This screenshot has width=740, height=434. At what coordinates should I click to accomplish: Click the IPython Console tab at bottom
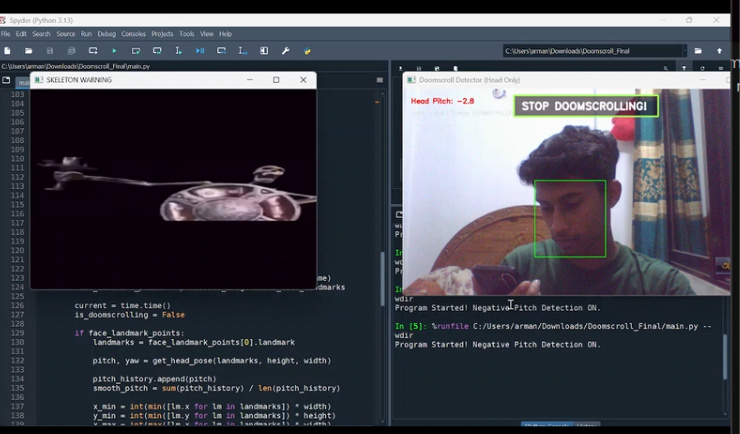(546, 427)
